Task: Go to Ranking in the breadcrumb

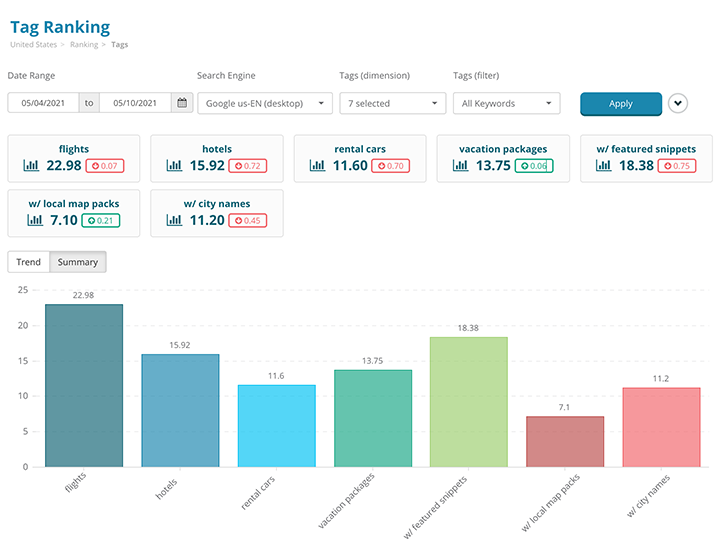Action: tap(83, 45)
